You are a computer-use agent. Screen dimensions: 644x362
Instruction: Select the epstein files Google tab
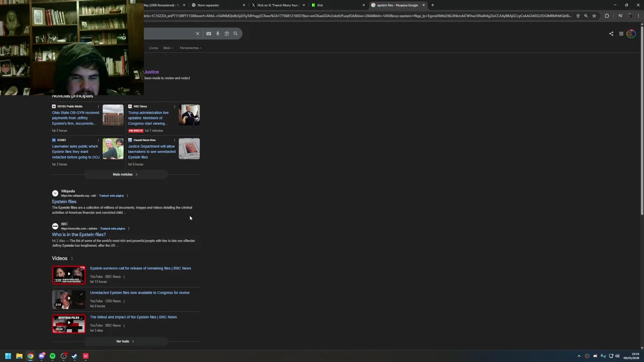point(397,5)
